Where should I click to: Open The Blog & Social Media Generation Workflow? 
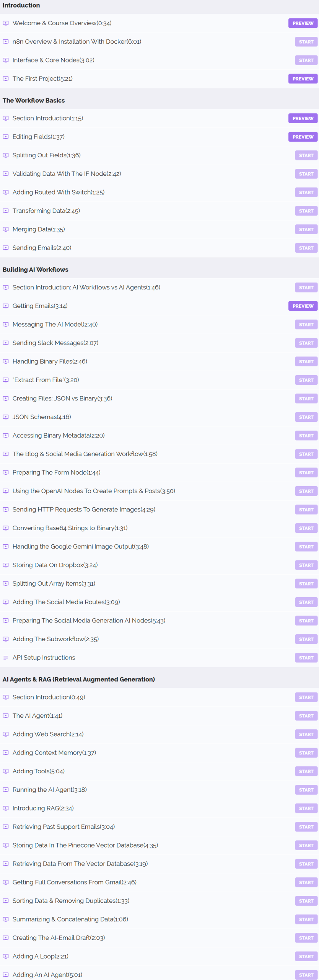tap(85, 454)
